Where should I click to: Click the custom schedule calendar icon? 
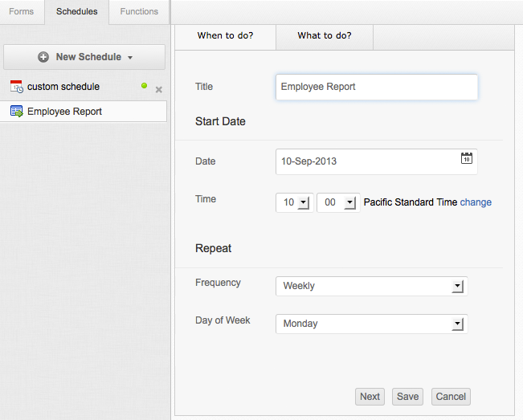click(17, 87)
